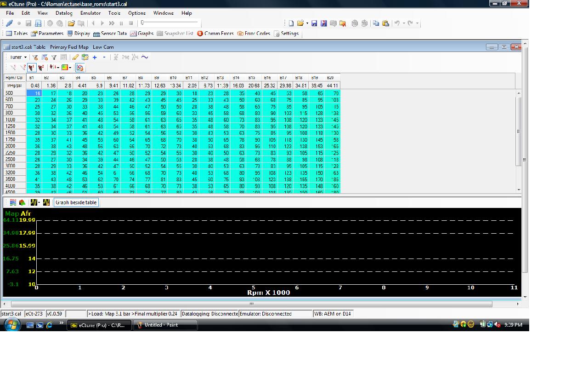Click the blue save floppy icon
Screen dimensions: 588x368
(x=314, y=23)
